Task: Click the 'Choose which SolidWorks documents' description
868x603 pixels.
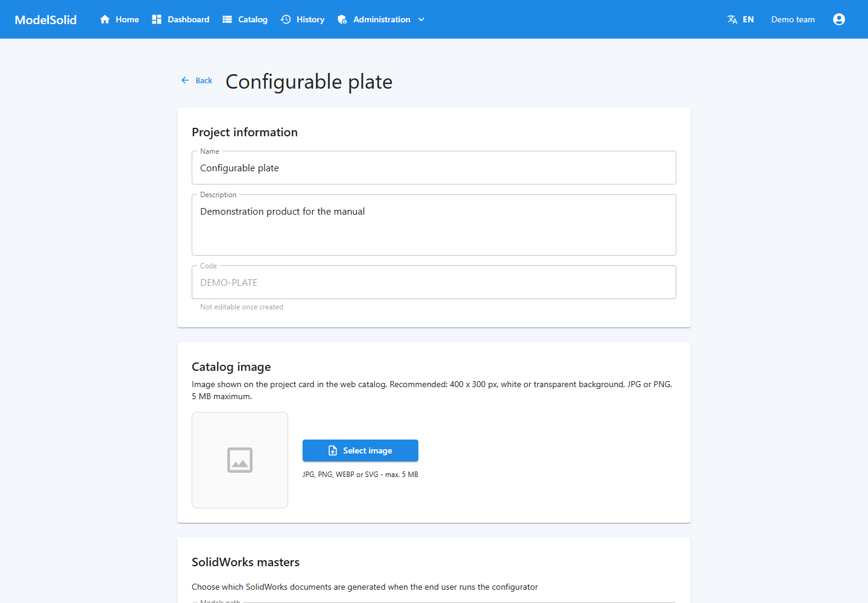Action: (x=365, y=587)
